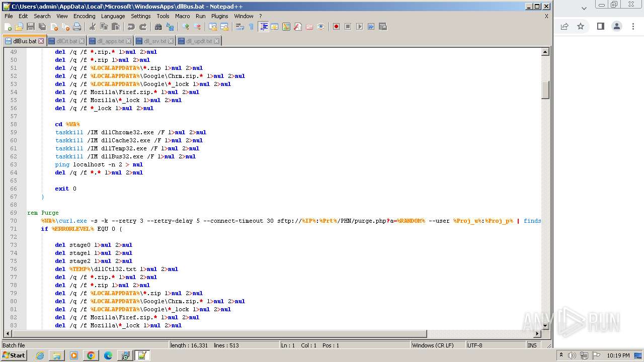Open Microsoft Edge from the taskbar
This screenshot has height=362, width=644.
point(108,355)
